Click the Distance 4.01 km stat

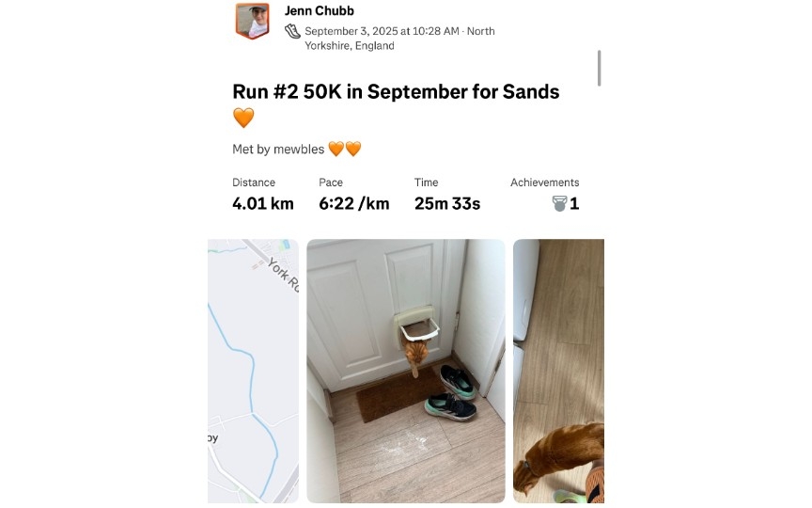(262, 203)
